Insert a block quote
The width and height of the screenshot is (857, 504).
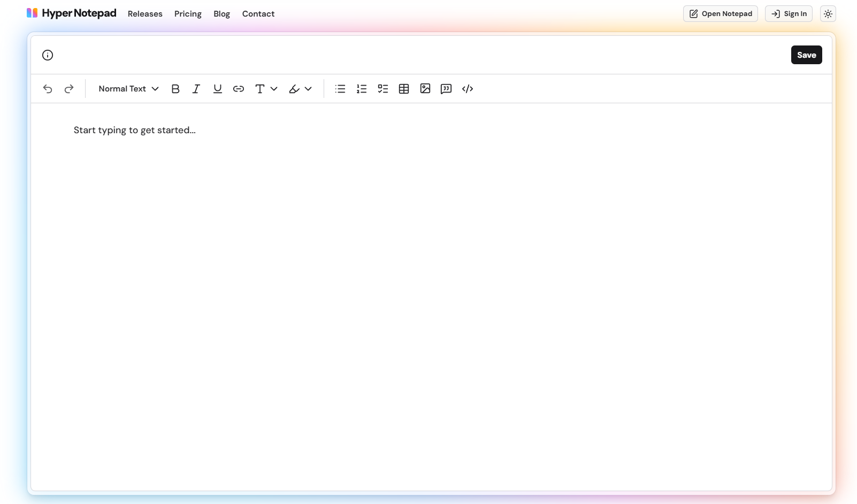[x=446, y=89]
